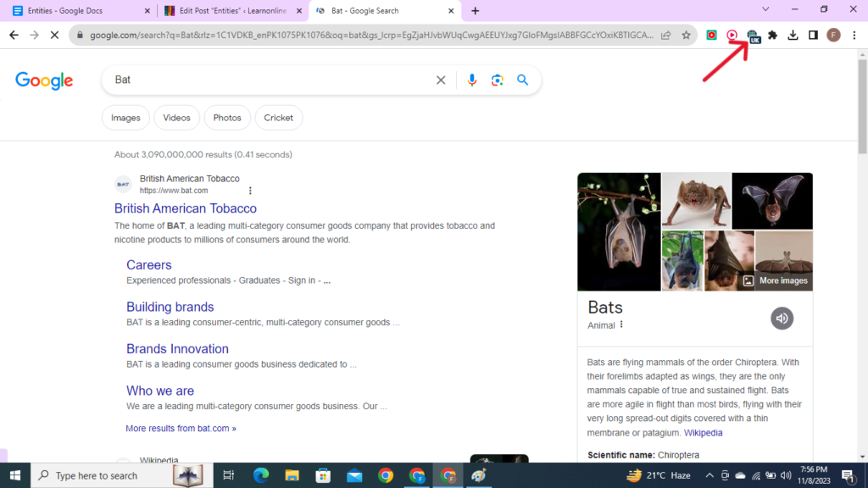Open the flying bat with spread wings image
868x488 pixels.
(772, 200)
